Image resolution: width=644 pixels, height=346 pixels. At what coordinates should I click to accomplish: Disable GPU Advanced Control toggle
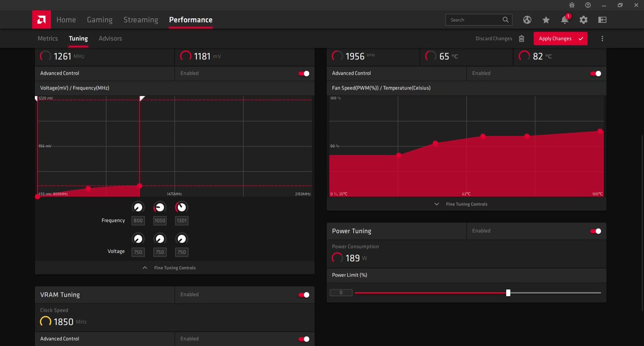[304, 73]
